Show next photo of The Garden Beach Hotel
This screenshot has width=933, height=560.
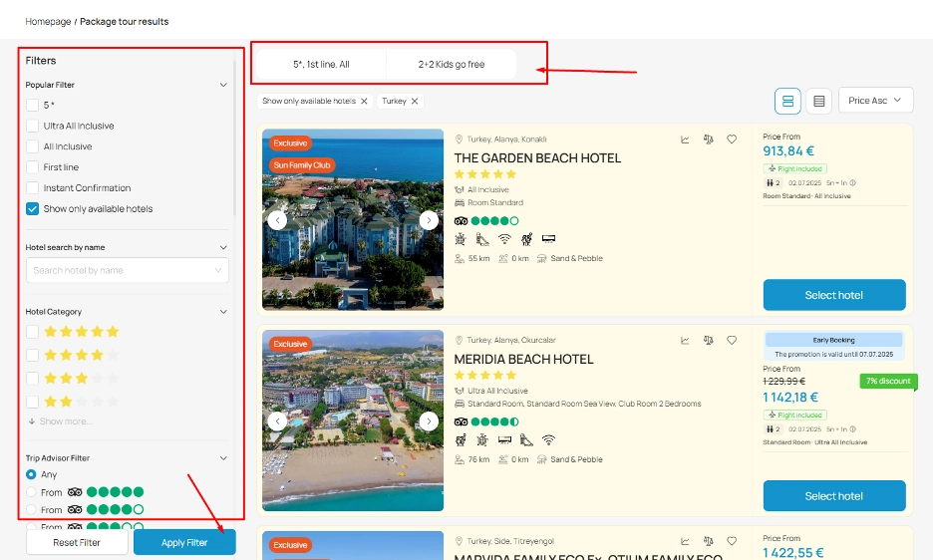[x=429, y=220]
